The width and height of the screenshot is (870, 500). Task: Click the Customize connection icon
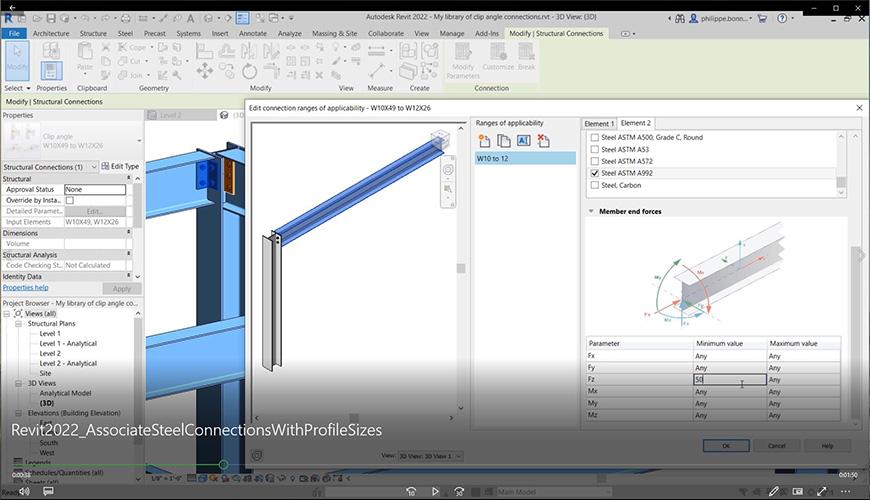coord(498,57)
